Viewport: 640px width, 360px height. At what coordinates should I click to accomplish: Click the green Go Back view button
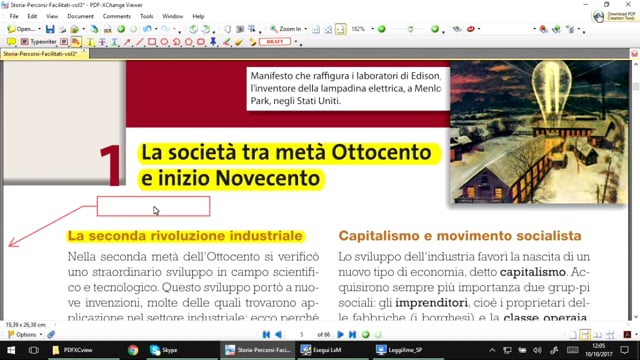[366, 335]
